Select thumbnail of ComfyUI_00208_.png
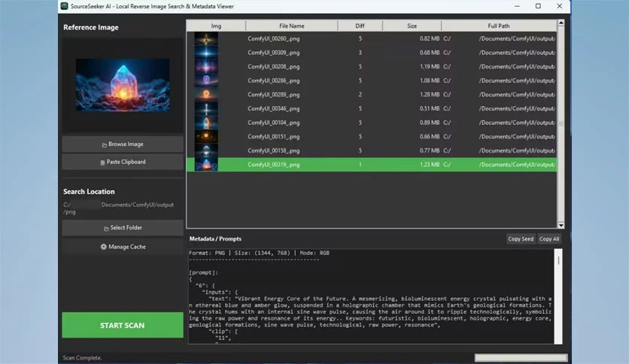629x364 pixels. (x=206, y=67)
